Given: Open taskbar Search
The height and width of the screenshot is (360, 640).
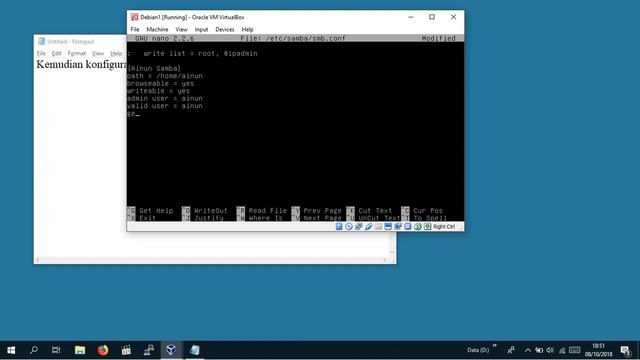Looking at the screenshot, I should 34,350.
